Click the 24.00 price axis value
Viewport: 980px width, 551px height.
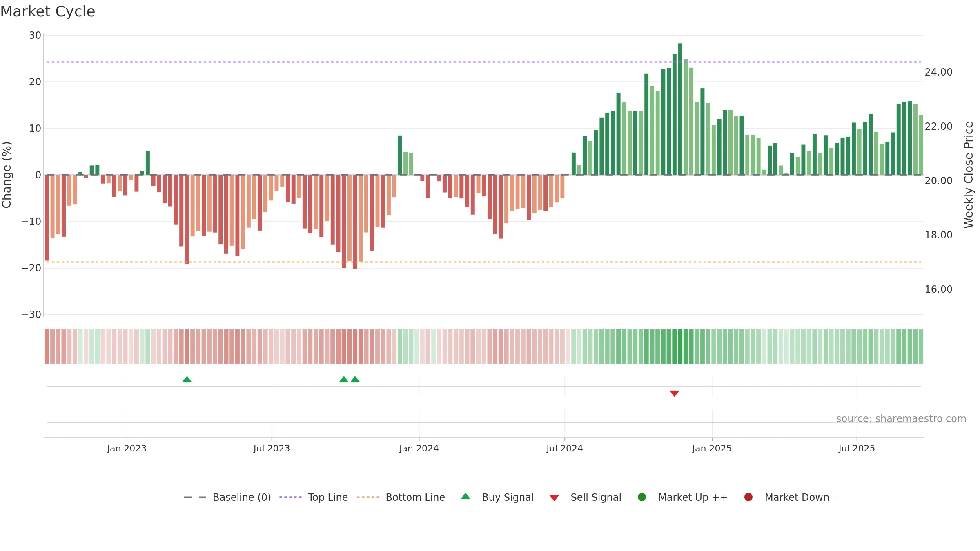click(x=938, y=72)
